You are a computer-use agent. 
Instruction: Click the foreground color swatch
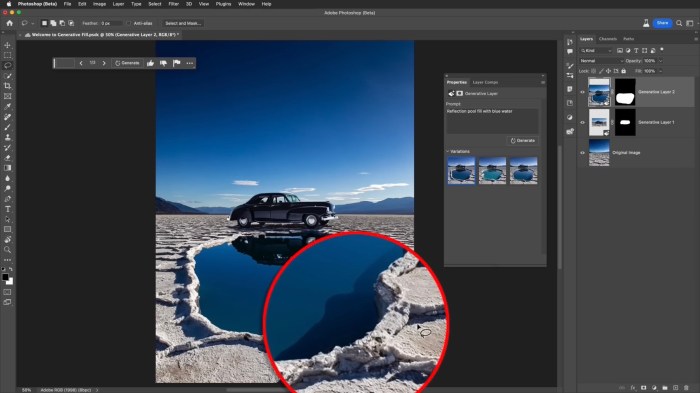pos(5,277)
